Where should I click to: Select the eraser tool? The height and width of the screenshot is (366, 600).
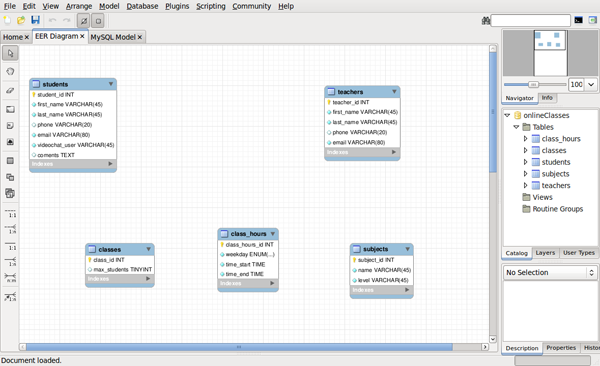pyautogui.click(x=10, y=91)
